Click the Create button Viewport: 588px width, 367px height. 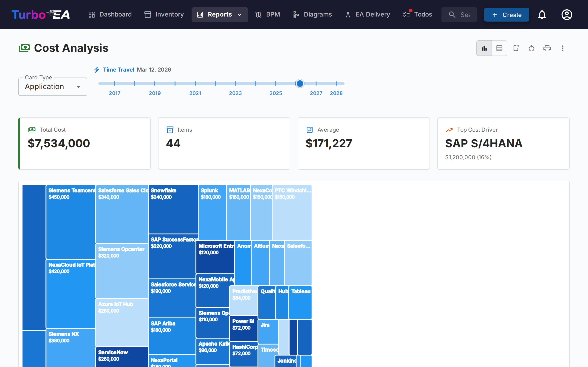point(506,14)
